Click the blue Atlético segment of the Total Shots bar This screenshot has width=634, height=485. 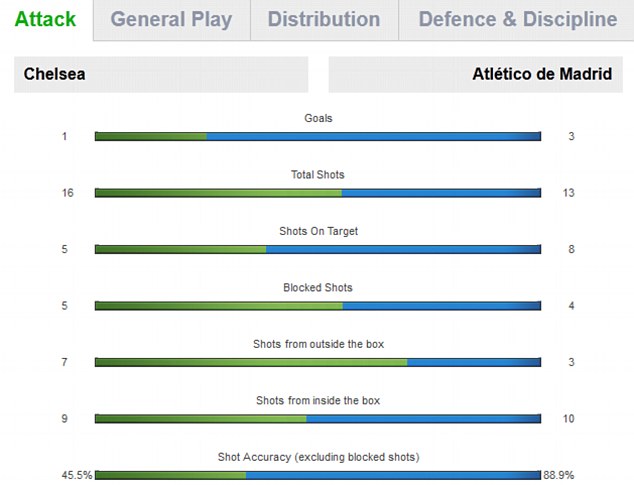pos(441,193)
